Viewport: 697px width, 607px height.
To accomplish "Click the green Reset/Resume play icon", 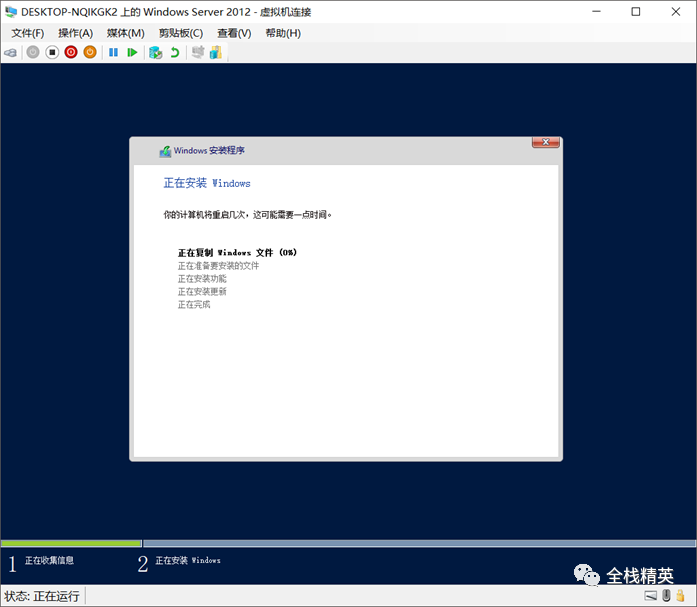I will point(132,52).
